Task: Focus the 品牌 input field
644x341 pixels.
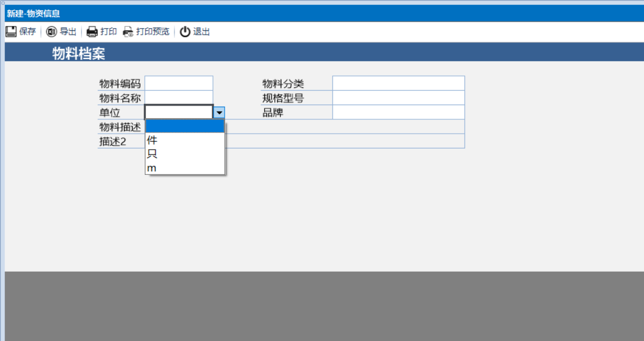Action: coord(398,112)
